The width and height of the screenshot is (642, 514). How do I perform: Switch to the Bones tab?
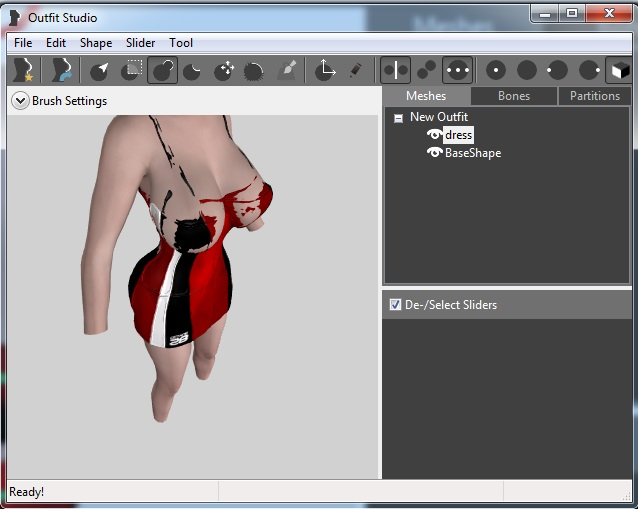point(514,96)
